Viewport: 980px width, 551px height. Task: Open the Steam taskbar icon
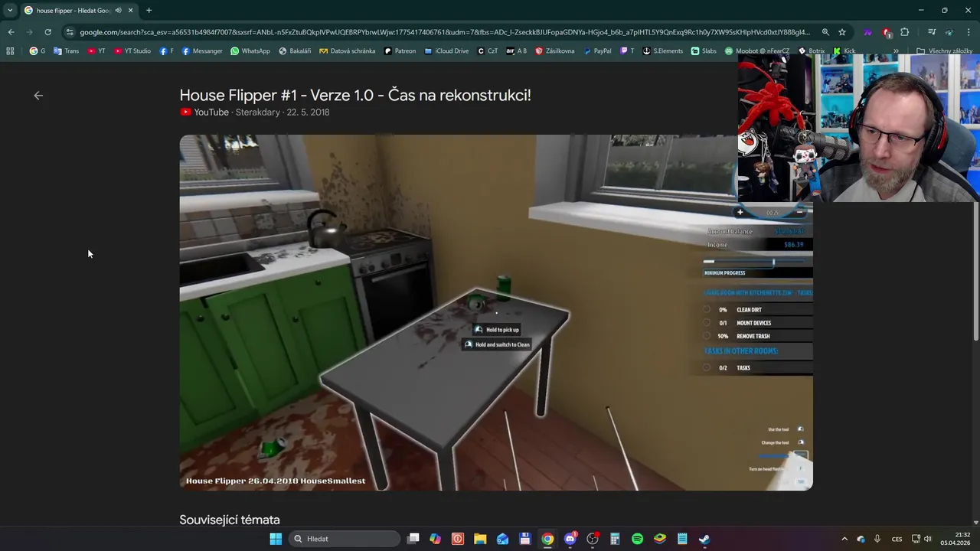click(x=704, y=539)
